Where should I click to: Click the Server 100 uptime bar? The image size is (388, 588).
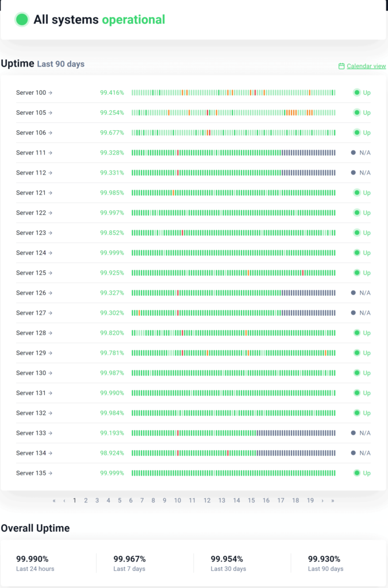pyautogui.click(x=233, y=92)
